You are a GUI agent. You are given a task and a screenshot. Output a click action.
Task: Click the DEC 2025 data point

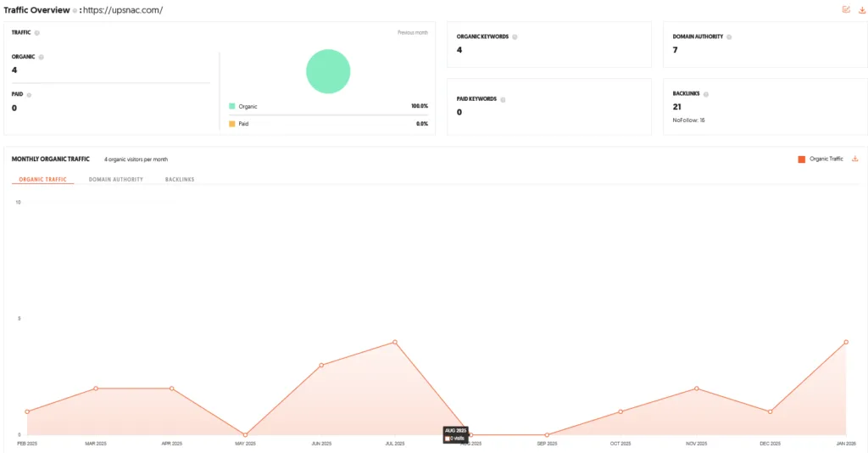(770, 411)
